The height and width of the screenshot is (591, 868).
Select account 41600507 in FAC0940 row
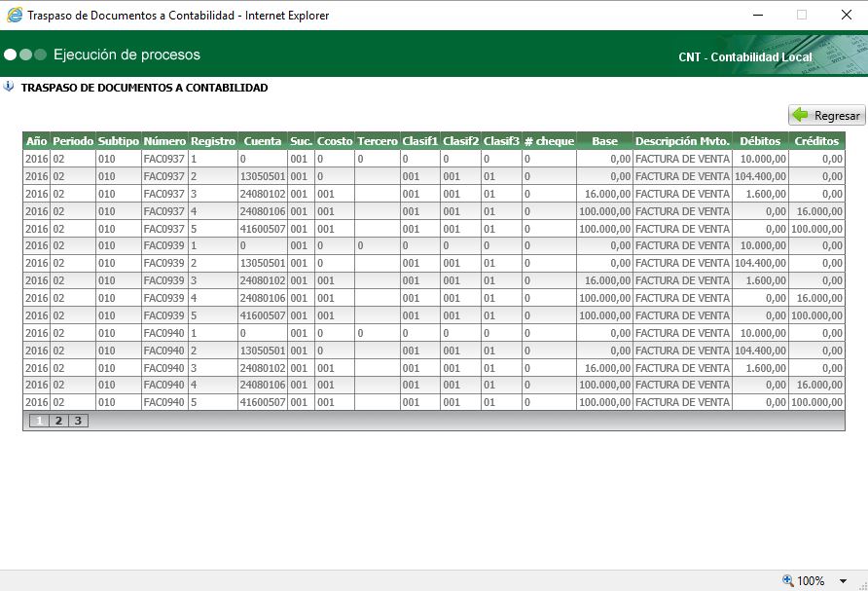263,403
